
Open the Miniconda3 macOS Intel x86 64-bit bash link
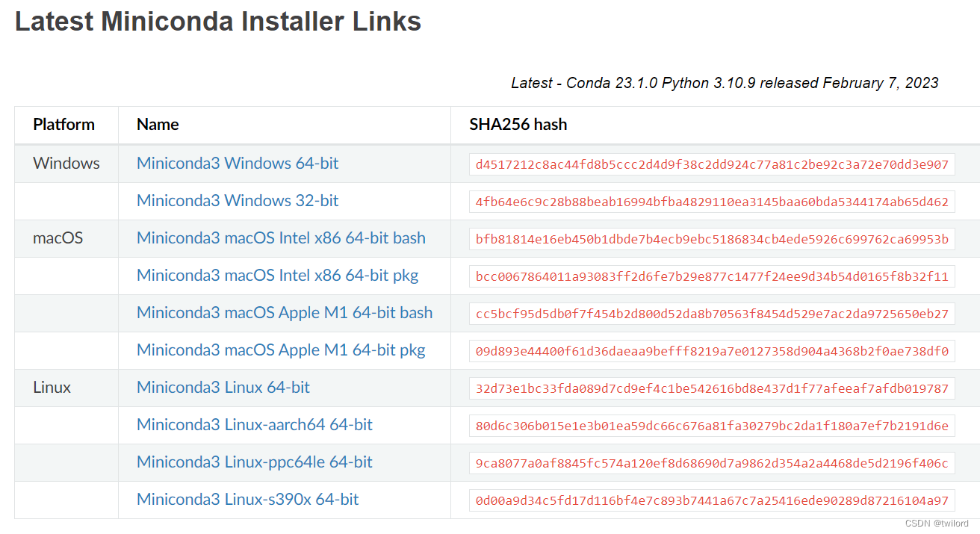(280, 238)
